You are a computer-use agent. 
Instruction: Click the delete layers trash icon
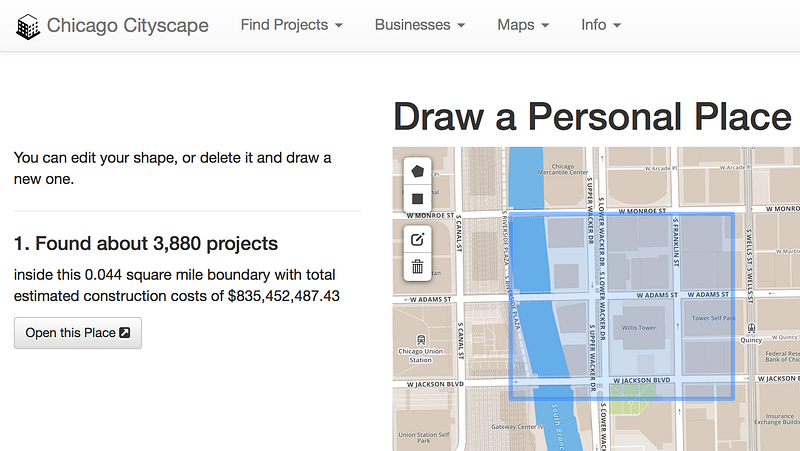(417, 266)
